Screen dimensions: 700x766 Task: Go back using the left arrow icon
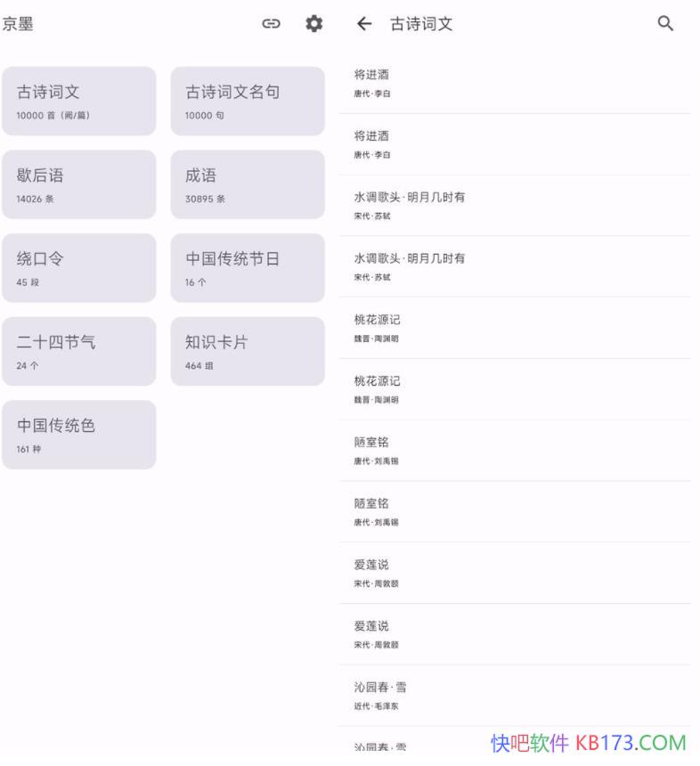(x=363, y=24)
